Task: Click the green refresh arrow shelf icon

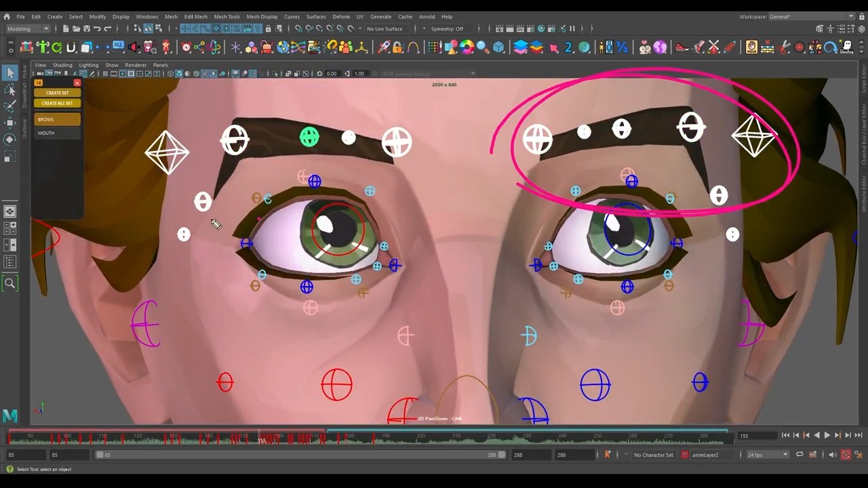Action: (x=57, y=47)
